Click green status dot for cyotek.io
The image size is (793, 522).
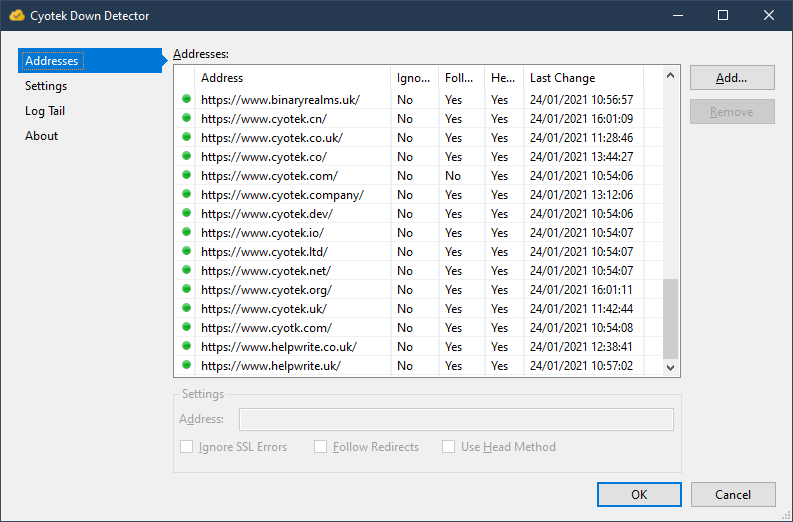pyautogui.click(x=186, y=232)
